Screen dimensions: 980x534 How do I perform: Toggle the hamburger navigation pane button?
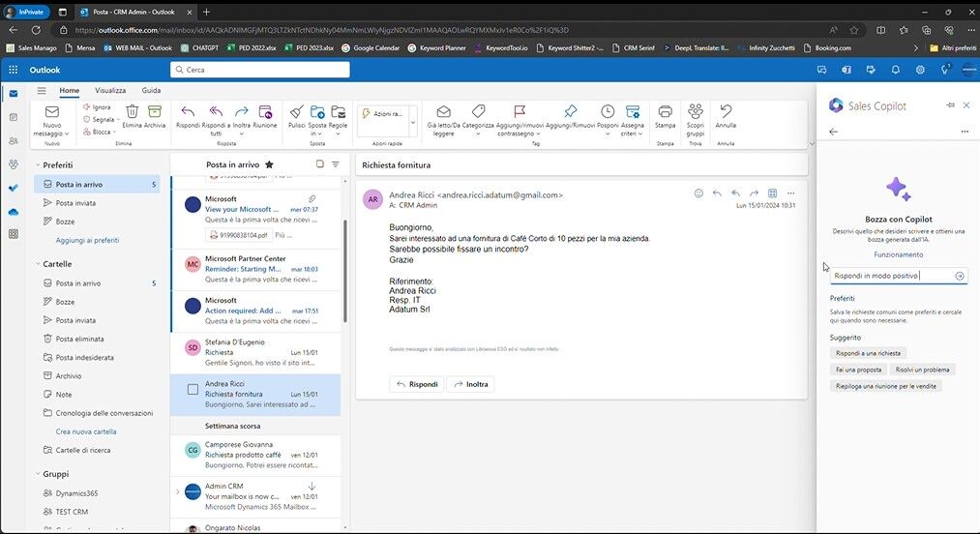click(42, 90)
